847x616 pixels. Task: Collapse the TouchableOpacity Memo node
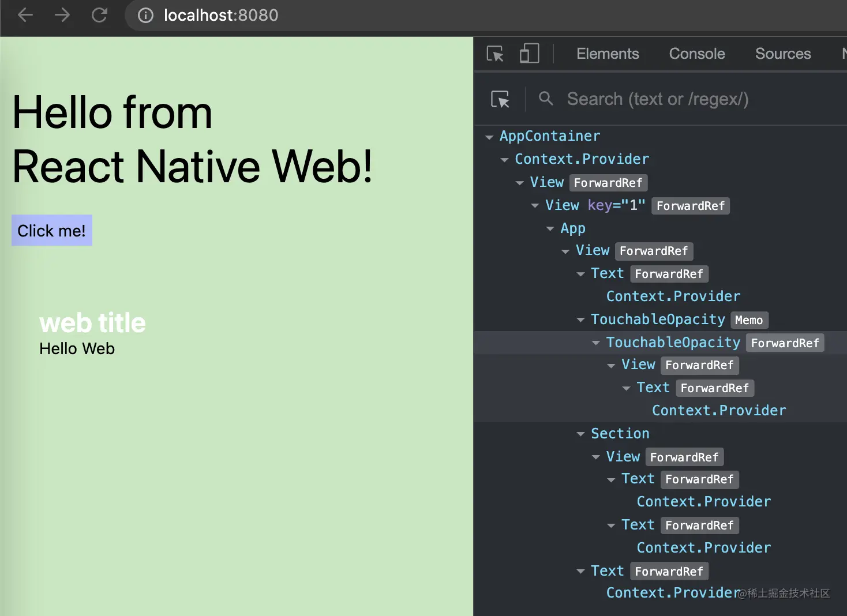pos(580,320)
